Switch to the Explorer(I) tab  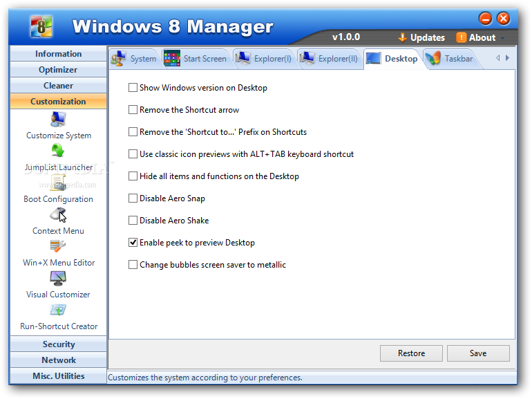click(264, 58)
